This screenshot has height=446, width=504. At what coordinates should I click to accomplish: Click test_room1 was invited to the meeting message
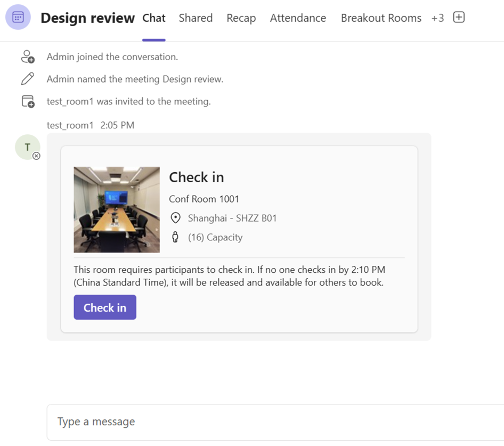coord(128,102)
